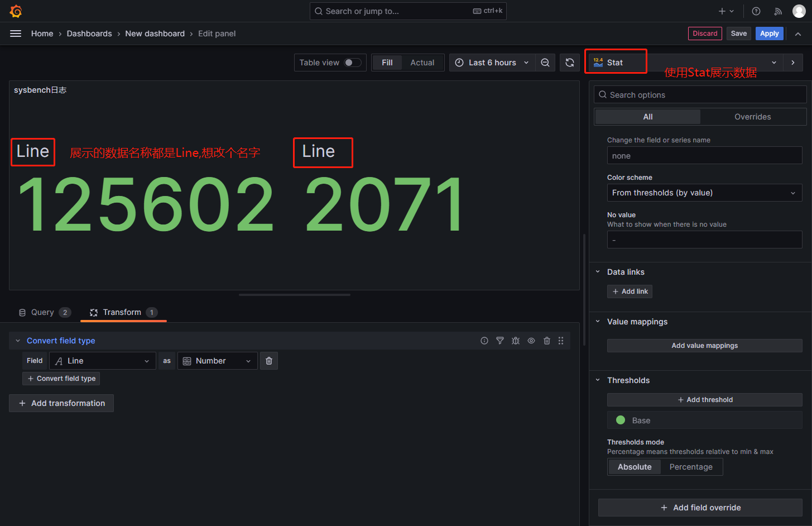Collapse the Thresholds section

click(598, 380)
